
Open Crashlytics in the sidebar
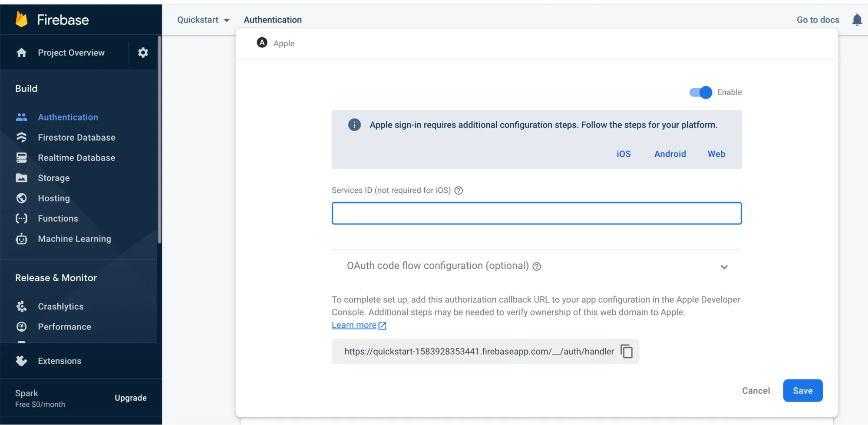(x=60, y=306)
